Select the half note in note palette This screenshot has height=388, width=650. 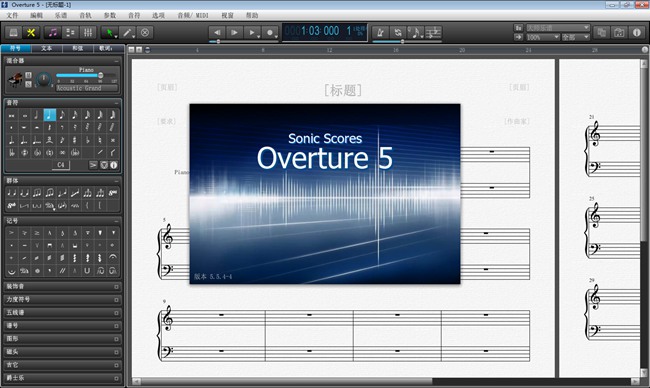click(37, 115)
